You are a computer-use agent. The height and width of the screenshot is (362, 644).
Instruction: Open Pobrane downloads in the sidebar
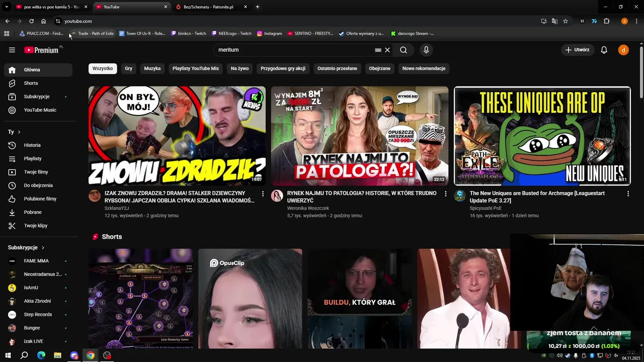pos(38,212)
